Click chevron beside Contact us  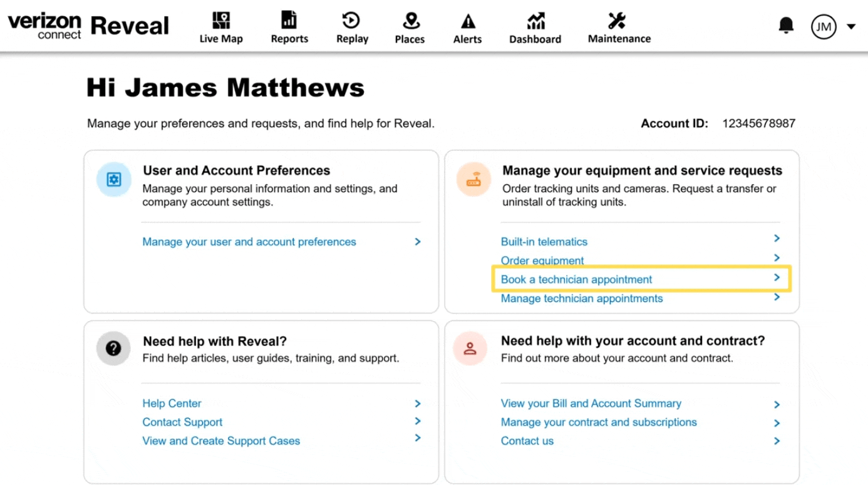tap(777, 441)
